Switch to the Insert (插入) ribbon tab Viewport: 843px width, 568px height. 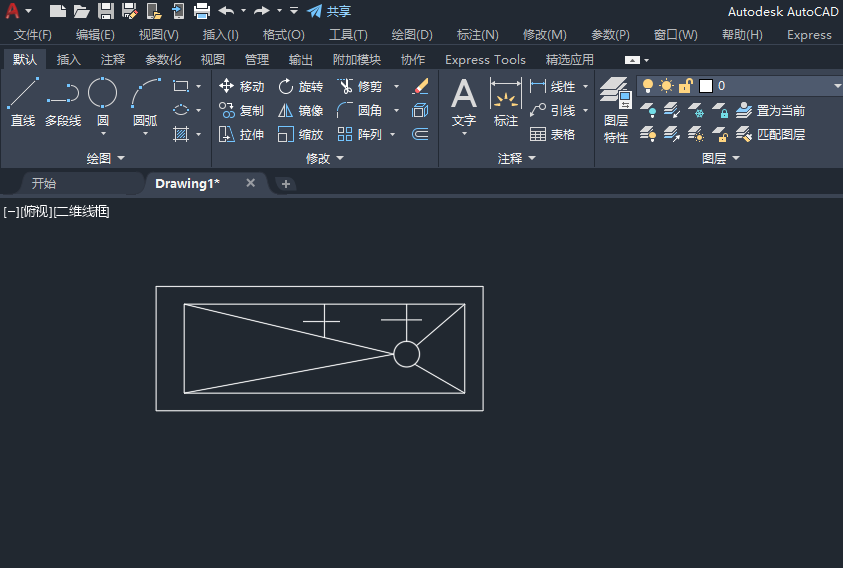69,60
